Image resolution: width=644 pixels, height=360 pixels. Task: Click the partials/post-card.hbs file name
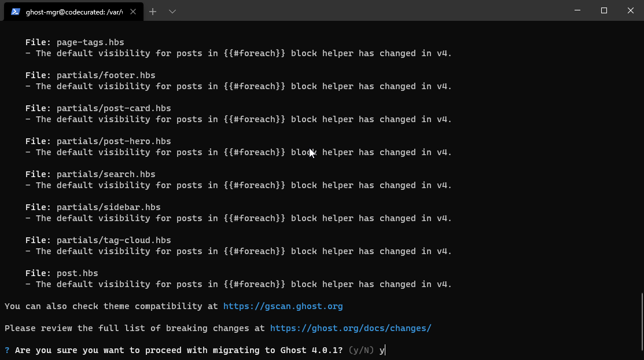tap(114, 108)
